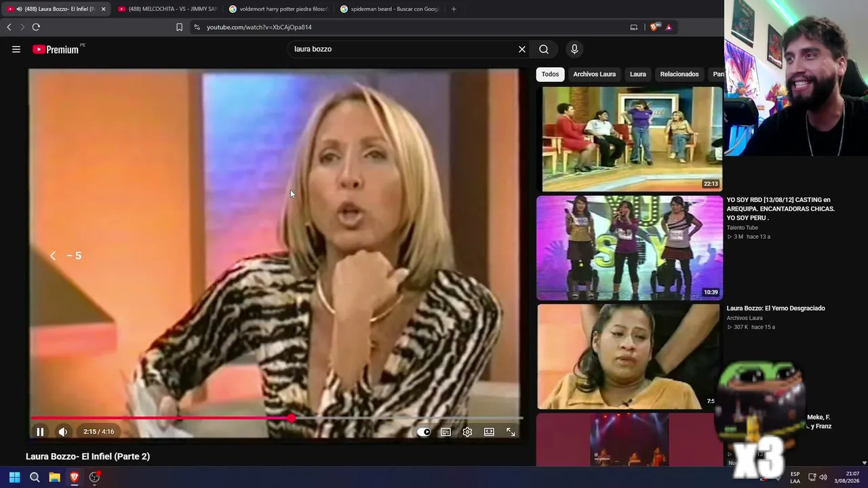Click the youtube.com address bar URL

click(x=259, y=27)
